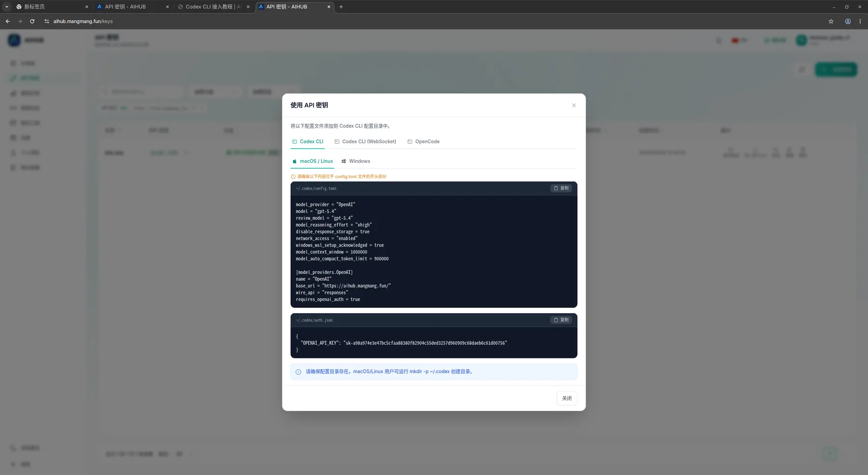View site information icon in address bar
868x475 pixels.
pos(47,21)
